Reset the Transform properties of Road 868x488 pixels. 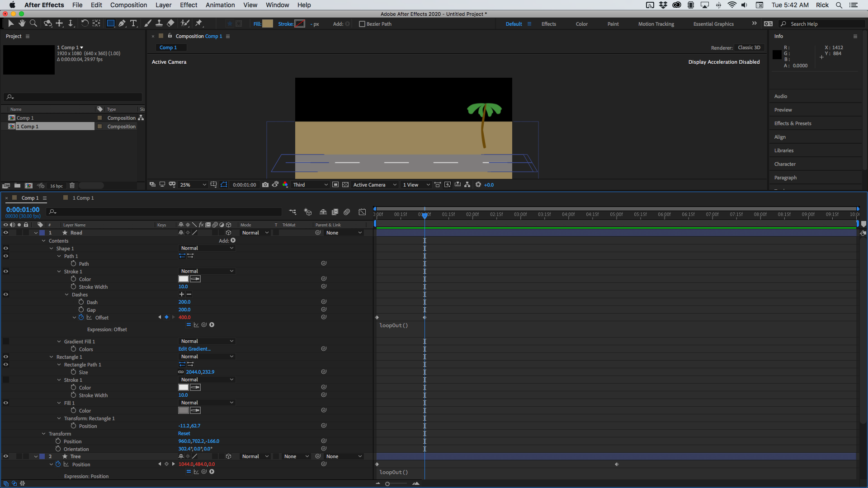(184, 433)
